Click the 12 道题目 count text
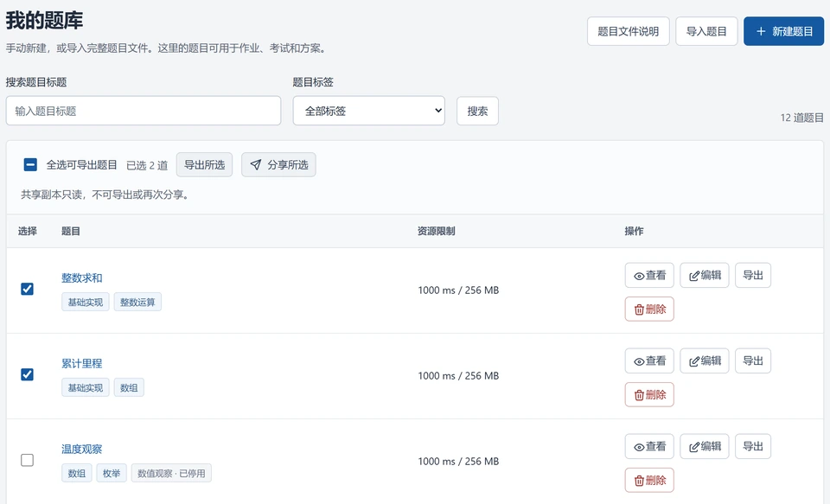 802,118
